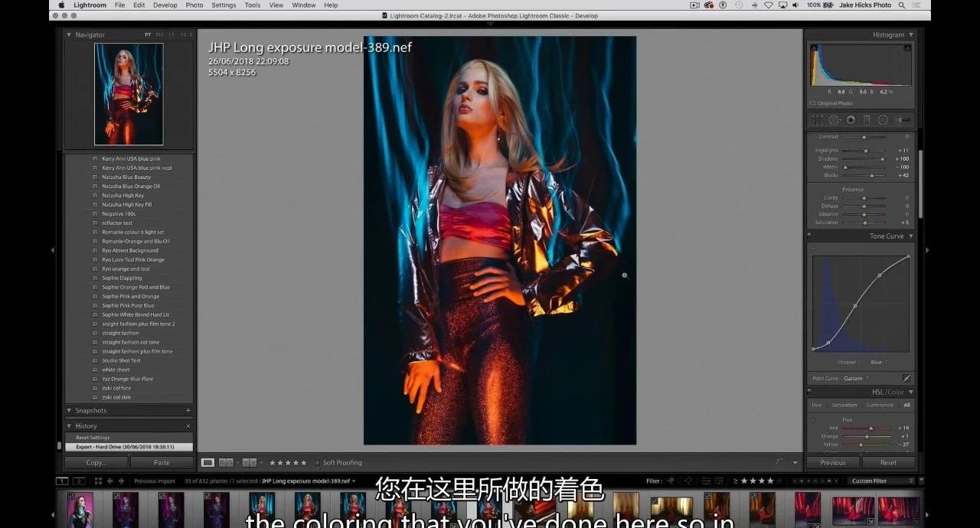Image resolution: width=980 pixels, height=528 pixels.
Task: Collapse the Navigator panel
Action: coord(68,35)
